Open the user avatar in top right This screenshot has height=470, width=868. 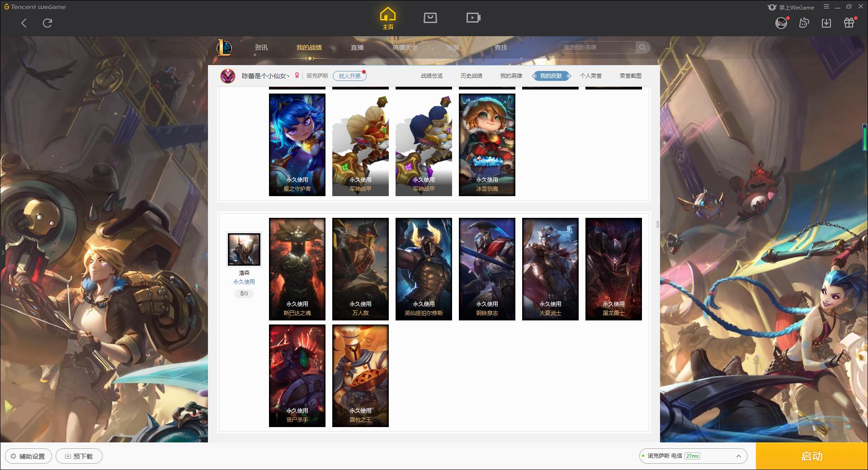[x=781, y=23]
